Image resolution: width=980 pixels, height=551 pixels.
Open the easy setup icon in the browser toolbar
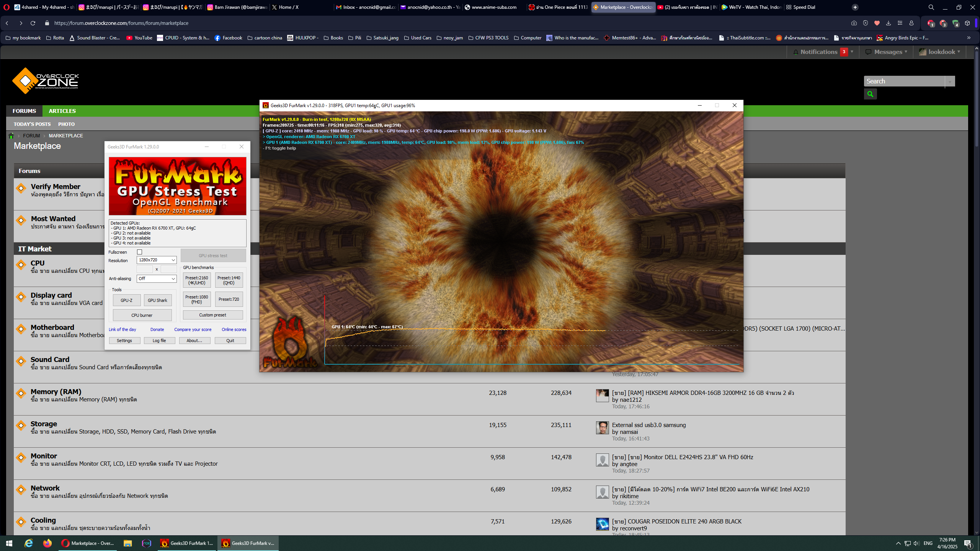(900, 23)
